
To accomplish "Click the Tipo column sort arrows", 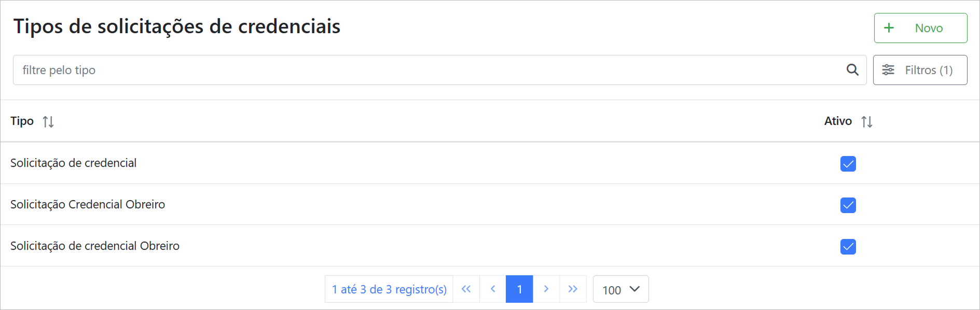I will pos(48,122).
